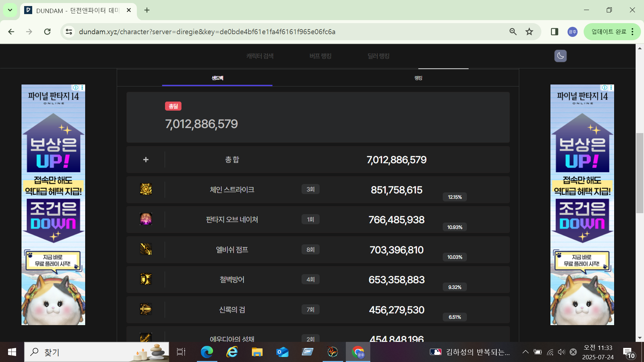The image size is (644, 362).
Task: Select the 샌드백 tab
Action: click(x=217, y=78)
